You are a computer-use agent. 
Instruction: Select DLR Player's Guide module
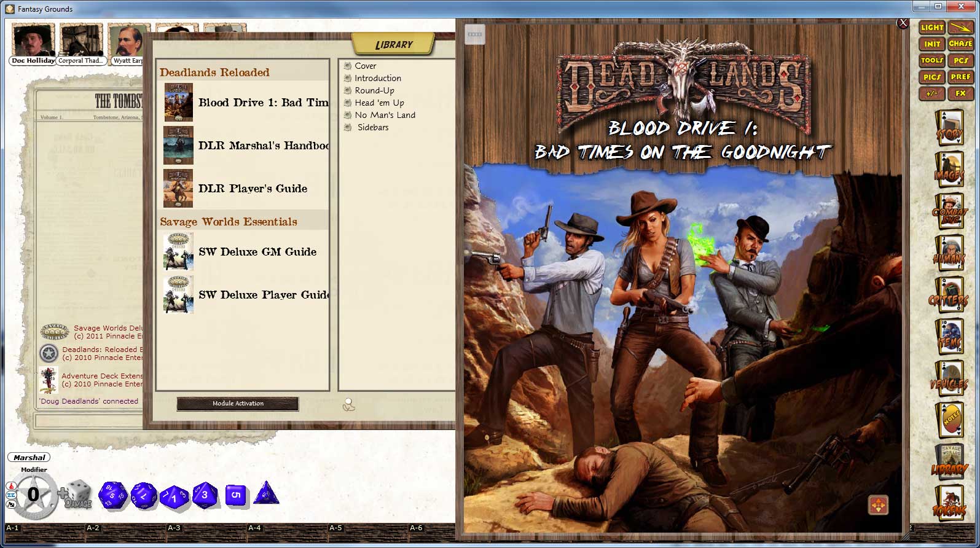coord(252,189)
